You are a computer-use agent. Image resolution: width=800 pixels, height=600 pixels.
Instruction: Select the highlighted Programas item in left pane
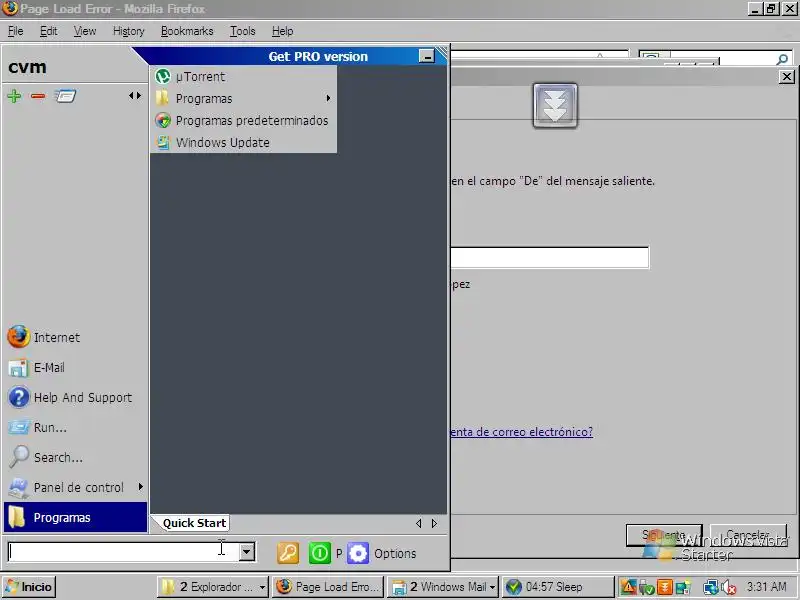click(x=76, y=517)
